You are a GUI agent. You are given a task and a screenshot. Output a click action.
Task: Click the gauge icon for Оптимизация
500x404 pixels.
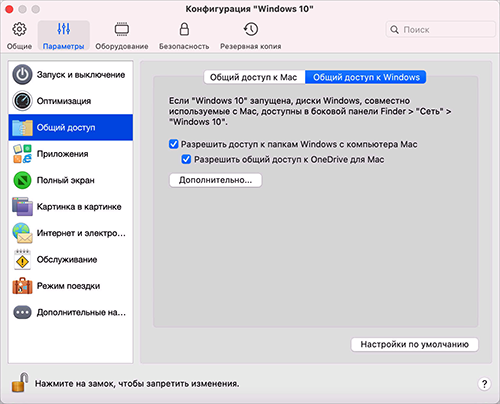22,101
